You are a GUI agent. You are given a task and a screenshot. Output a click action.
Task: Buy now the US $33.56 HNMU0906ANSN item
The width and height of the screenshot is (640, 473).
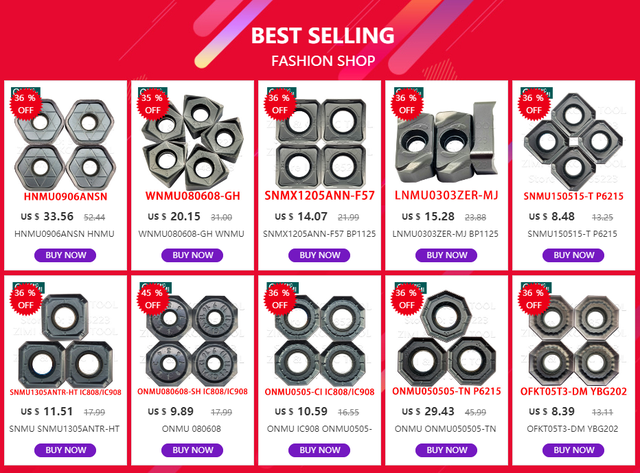[65, 255]
